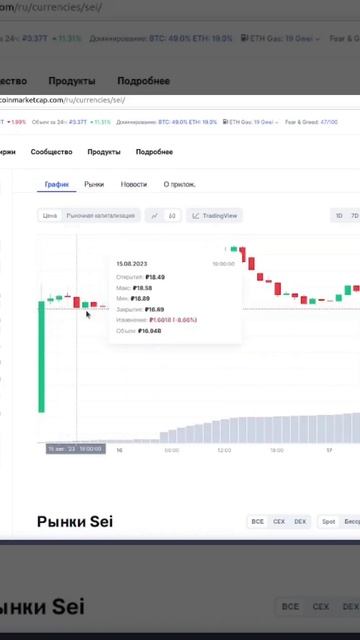Click the 06:00 time axis label
The height and width of the screenshot is (640, 360).
coord(171,450)
